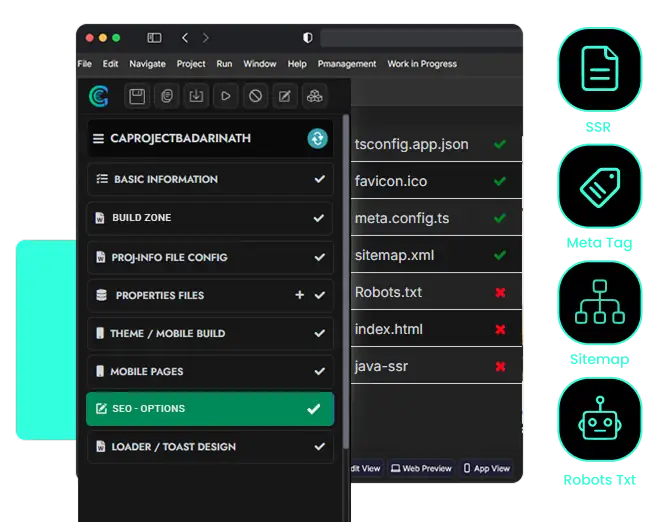The height and width of the screenshot is (522, 663).
Task: Open the Project menu
Action: [x=191, y=64]
